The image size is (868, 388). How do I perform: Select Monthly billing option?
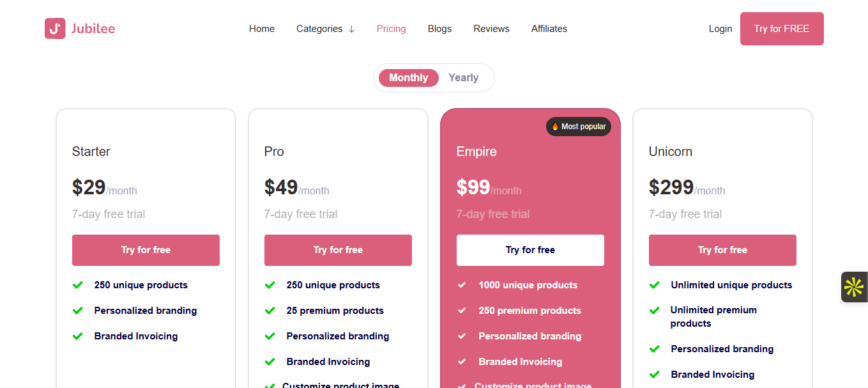click(x=409, y=78)
